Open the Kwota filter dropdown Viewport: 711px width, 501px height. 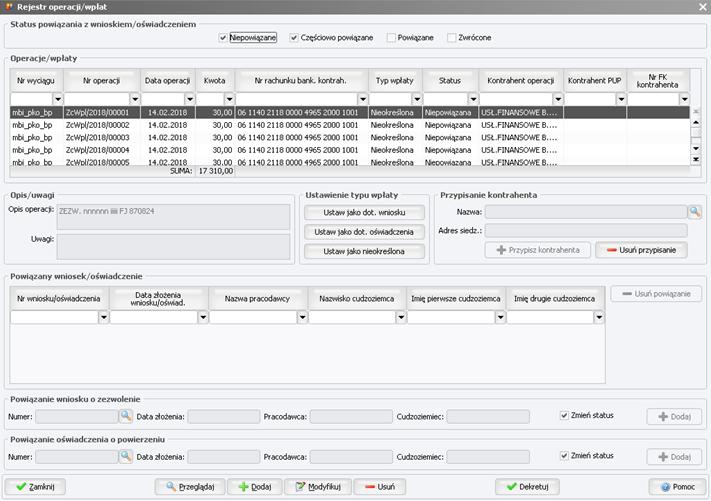(229, 99)
